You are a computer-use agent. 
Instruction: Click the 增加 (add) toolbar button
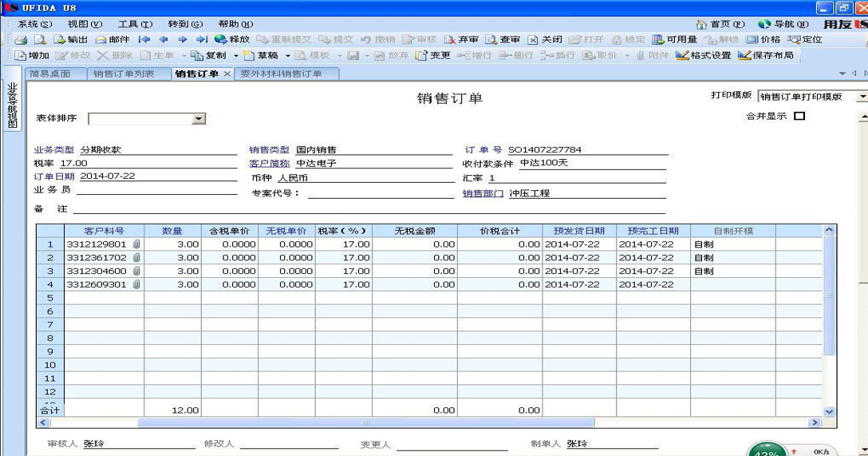point(32,56)
